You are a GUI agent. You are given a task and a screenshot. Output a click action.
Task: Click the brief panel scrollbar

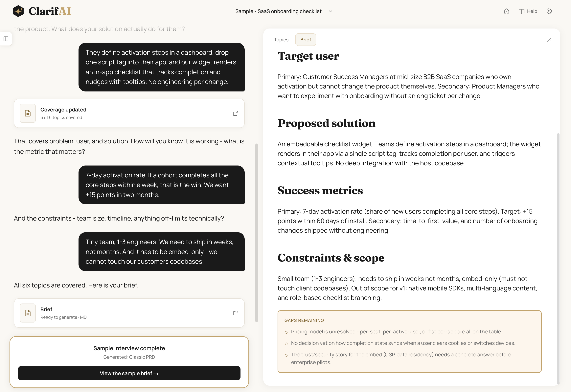[x=558, y=259]
